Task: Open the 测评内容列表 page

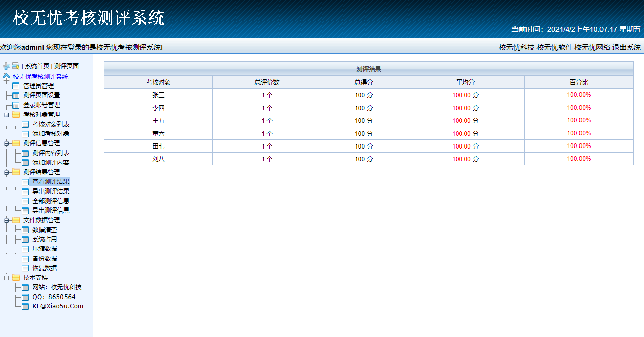Action: pyautogui.click(x=51, y=153)
